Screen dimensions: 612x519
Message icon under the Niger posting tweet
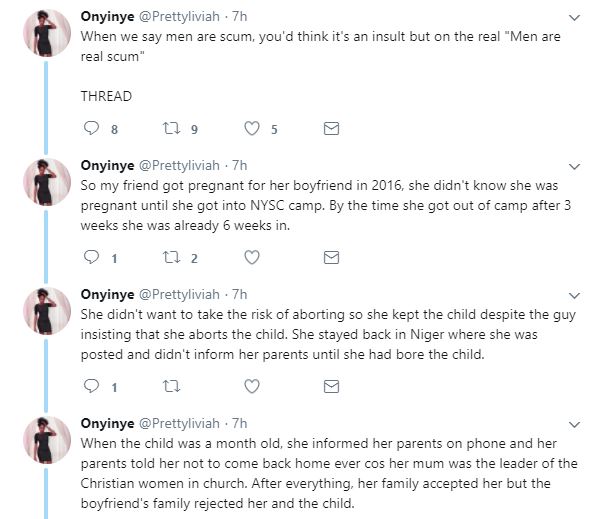tap(331, 386)
